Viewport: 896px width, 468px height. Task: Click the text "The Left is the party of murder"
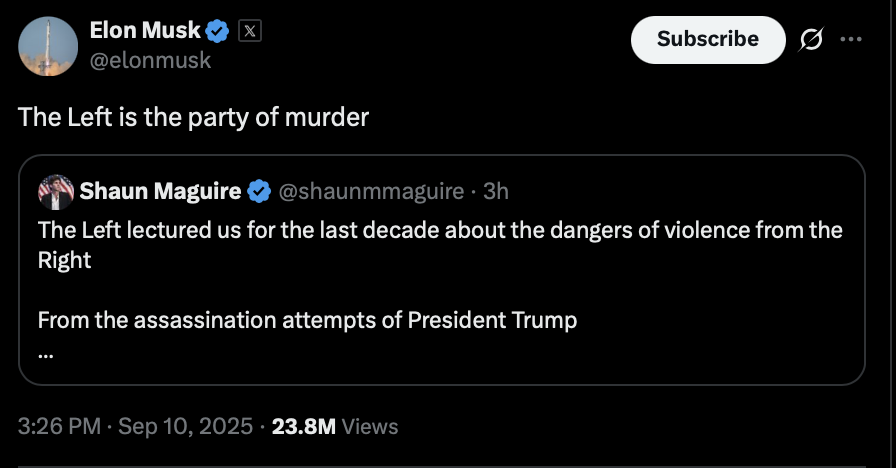(x=194, y=117)
